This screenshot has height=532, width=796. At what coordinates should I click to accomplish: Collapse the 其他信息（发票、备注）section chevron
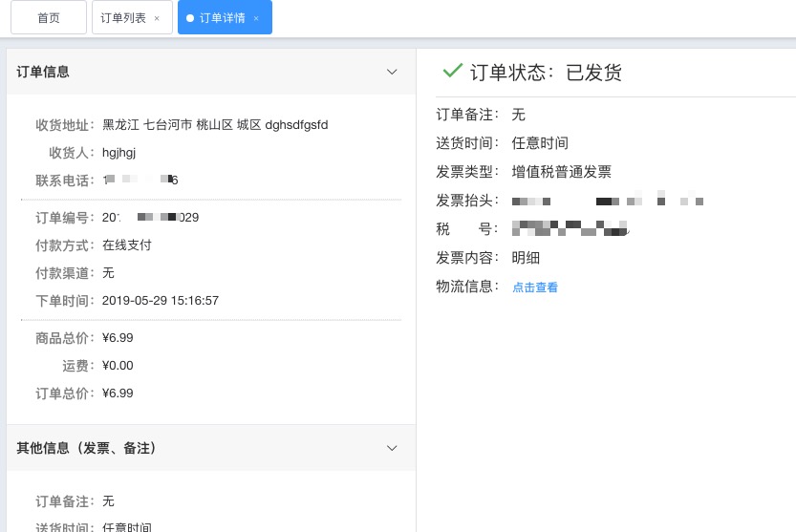(391, 448)
